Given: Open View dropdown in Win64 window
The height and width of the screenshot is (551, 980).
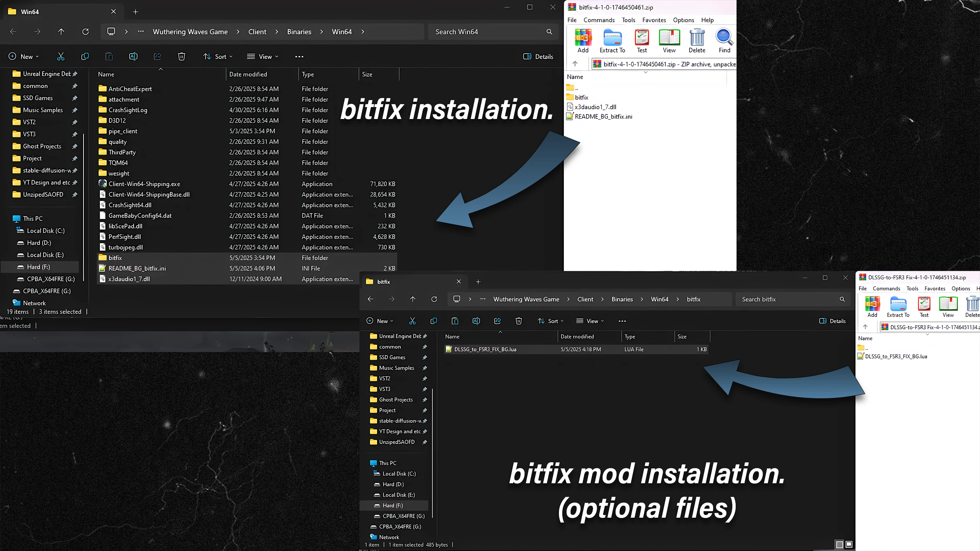Looking at the screenshot, I should pos(263,57).
